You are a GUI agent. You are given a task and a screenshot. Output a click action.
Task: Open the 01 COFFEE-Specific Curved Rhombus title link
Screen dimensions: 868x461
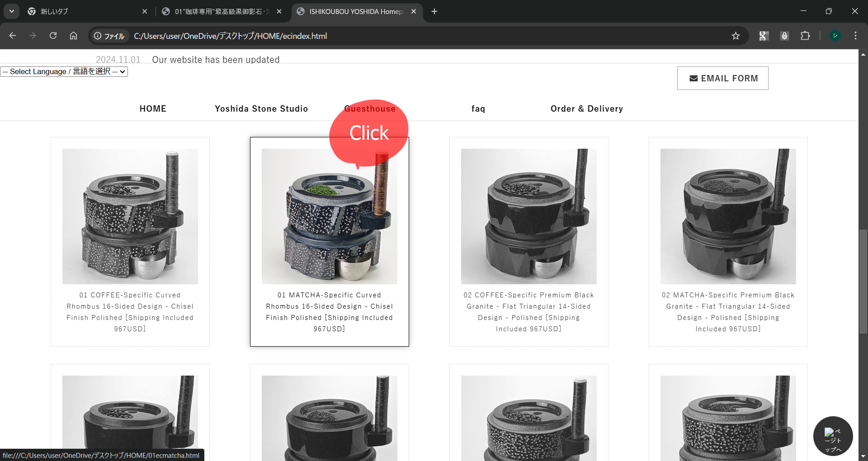point(130,312)
